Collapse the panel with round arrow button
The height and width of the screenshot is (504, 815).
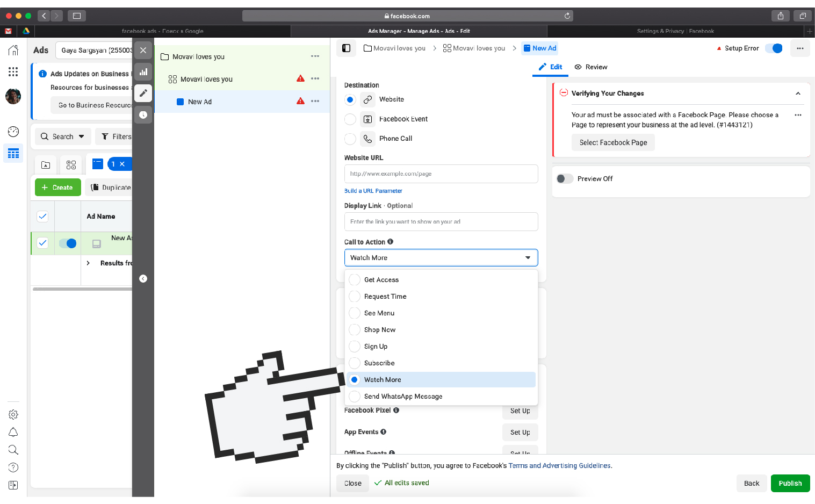143,278
